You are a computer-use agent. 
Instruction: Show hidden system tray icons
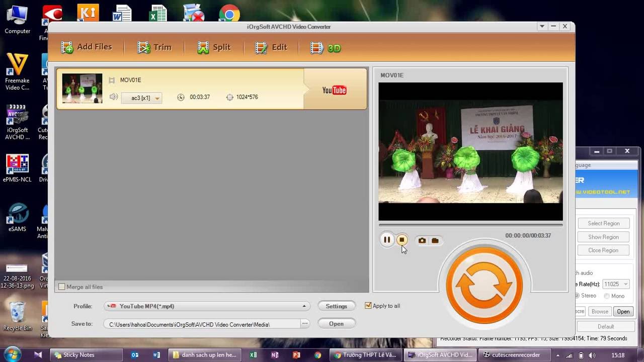[x=557, y=355]
